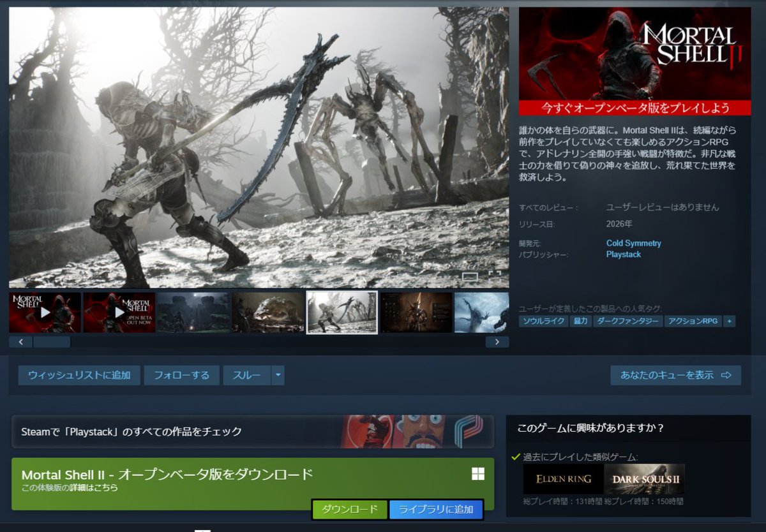Click フォローする button
Image resolution: width=766 pixels, height=532 pixels.
pos(181,376)
